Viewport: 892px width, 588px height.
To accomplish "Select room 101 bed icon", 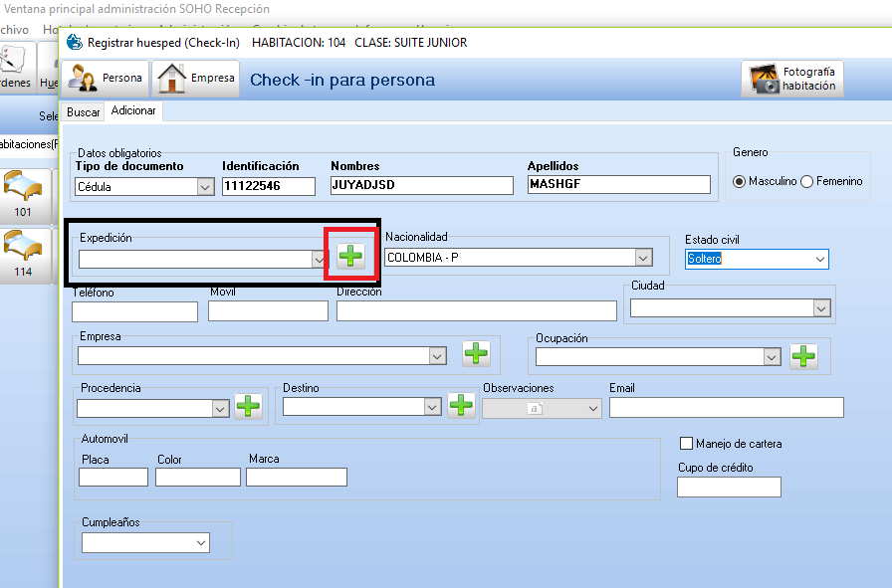I will point(22,191).
